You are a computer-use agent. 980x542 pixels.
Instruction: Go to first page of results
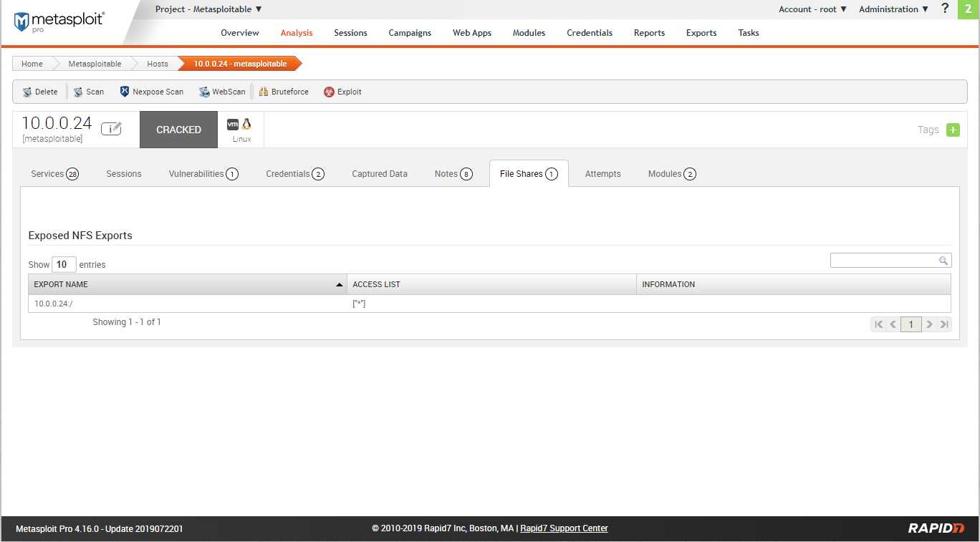click(x=879, y=324)
